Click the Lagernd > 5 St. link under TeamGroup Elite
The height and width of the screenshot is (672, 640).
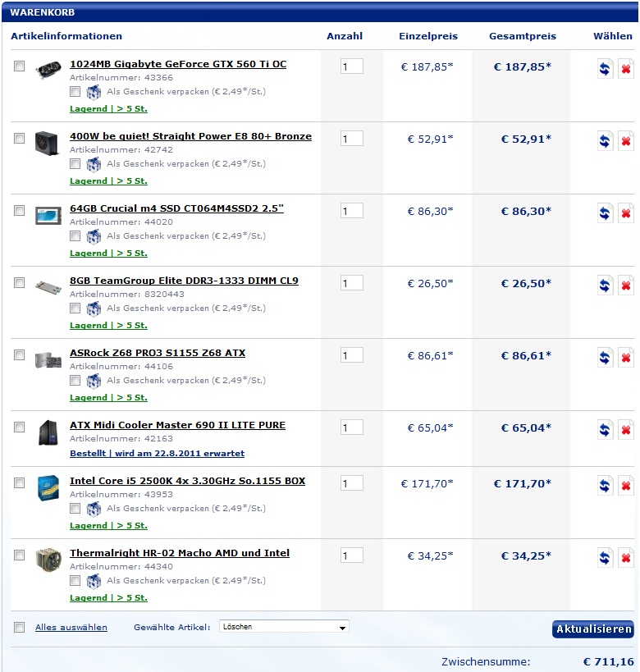[x=108, y=325]
